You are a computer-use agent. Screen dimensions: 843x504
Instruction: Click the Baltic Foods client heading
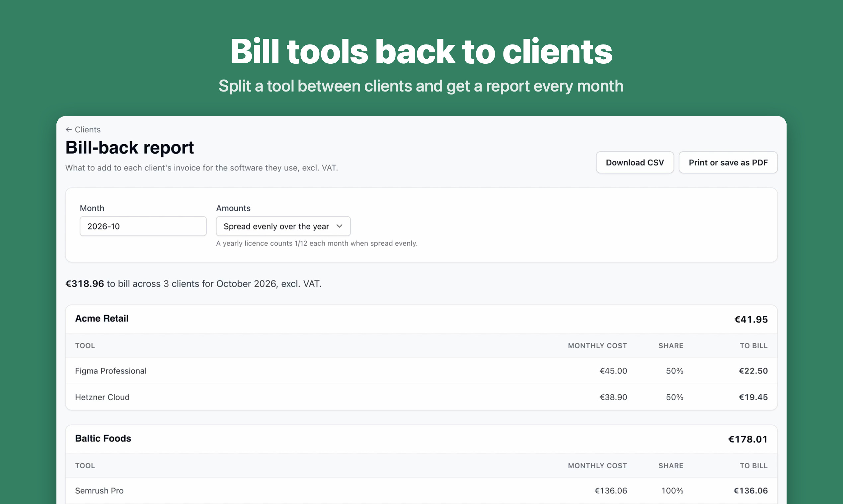(103, 438)
